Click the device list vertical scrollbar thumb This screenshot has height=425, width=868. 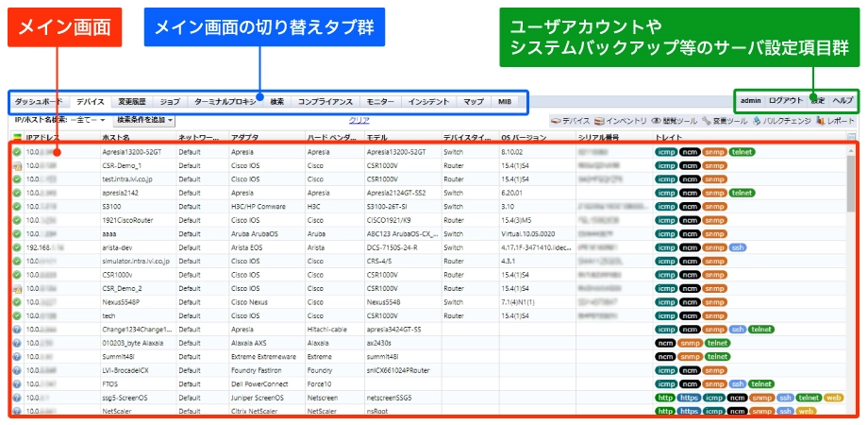click(x=851, y=183)
